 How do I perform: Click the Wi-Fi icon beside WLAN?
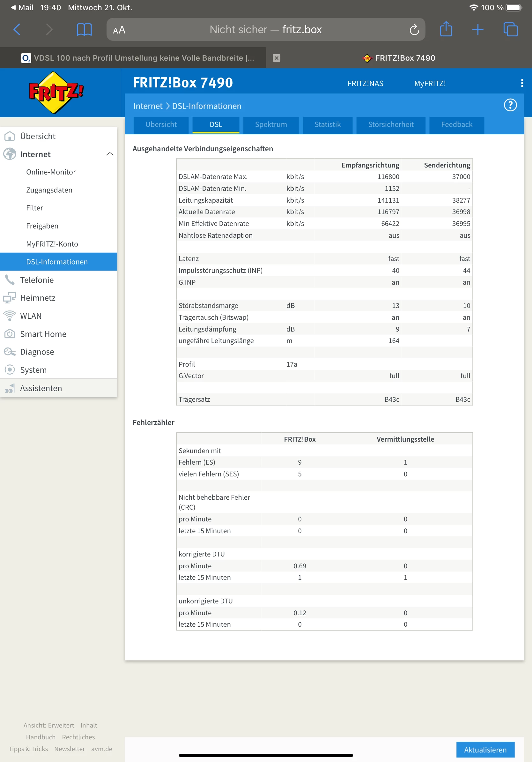(10, 316)
